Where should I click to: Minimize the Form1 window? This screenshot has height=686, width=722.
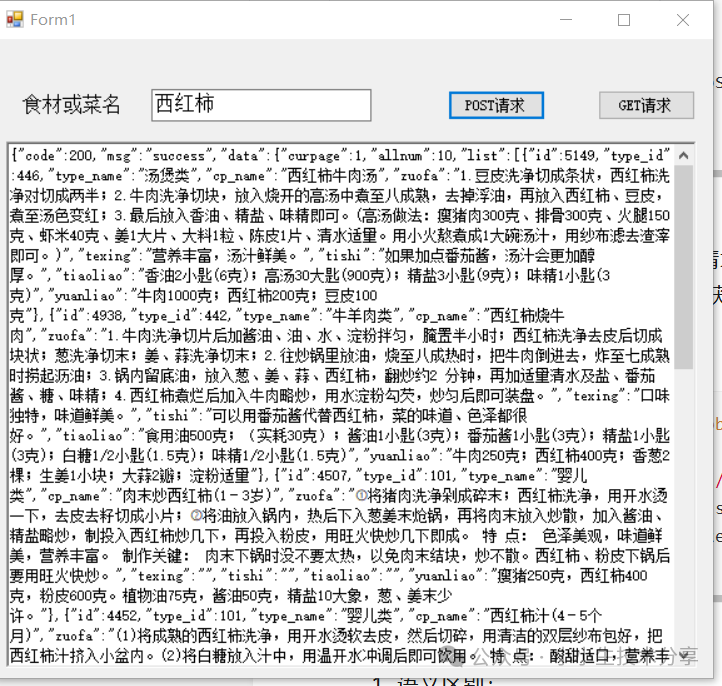(565, 20)
